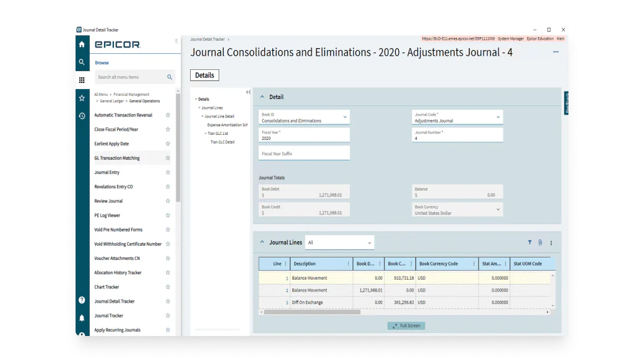Image resolution: width=644 pixels, height=362 pixels.
Task: Open Journal Code dropdown
Action: coord(498,118)
